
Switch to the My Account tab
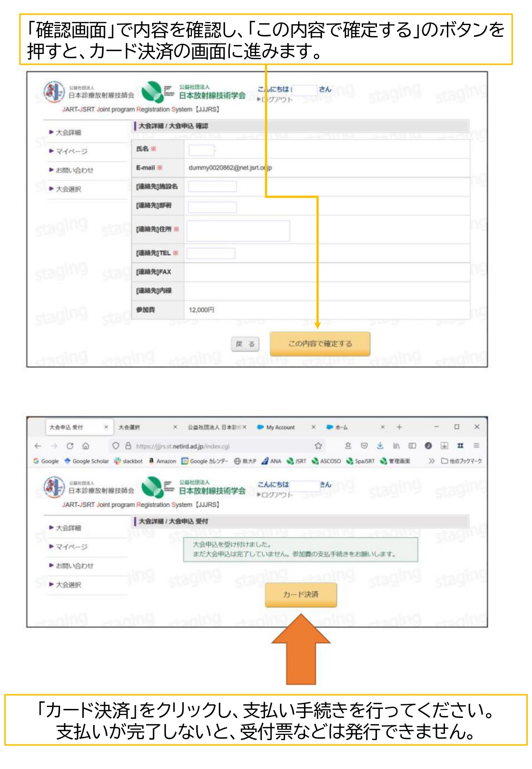[x=280, y=427]
